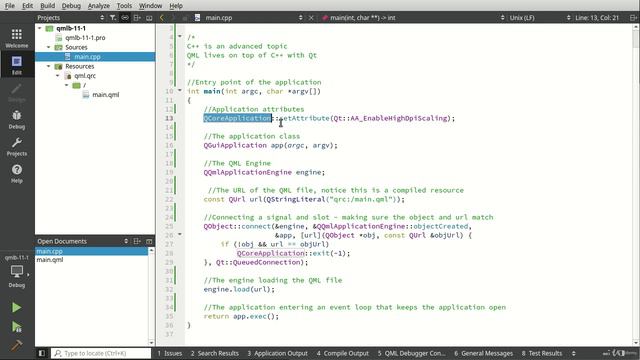The height and width of the screenshot is (360, 640).
Task: Fold the comment block starting at line 4
Action: click(180, 36)
